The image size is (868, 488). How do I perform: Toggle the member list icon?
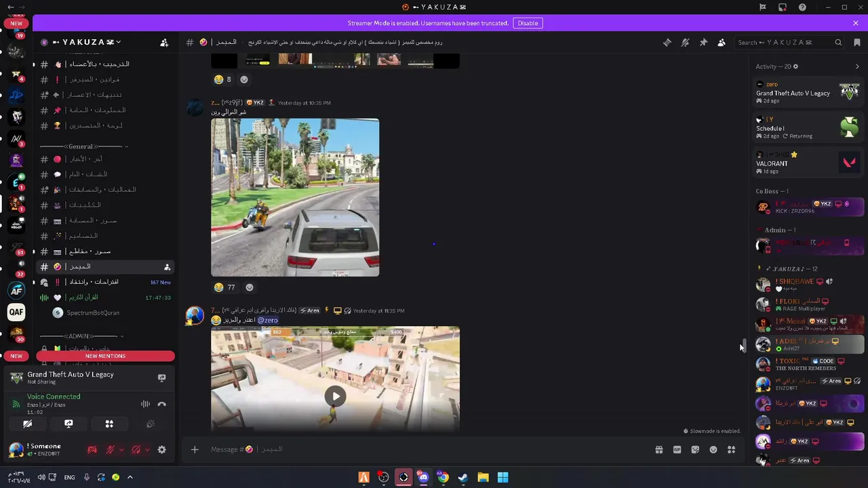tap(722, 42)
